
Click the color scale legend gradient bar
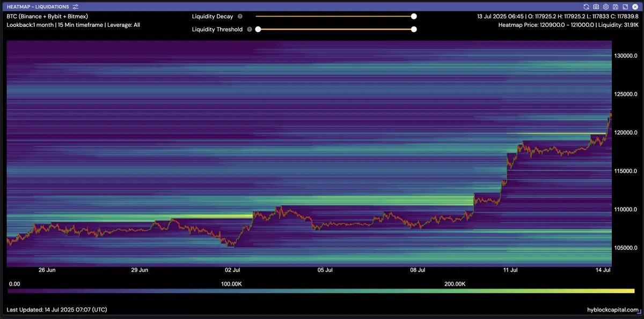[321, 291]
